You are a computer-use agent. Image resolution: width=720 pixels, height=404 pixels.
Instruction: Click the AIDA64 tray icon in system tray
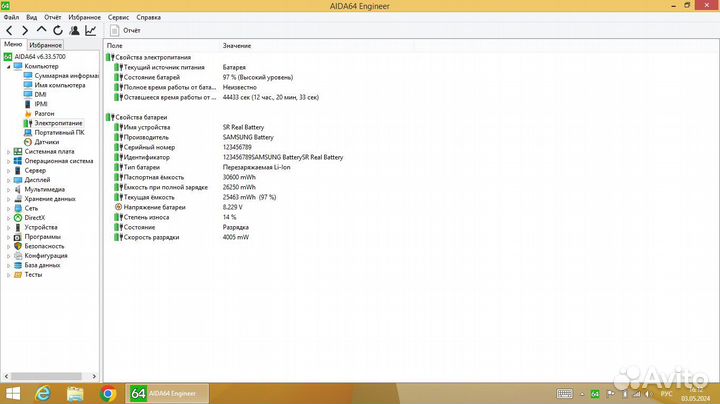click(595, 394)
